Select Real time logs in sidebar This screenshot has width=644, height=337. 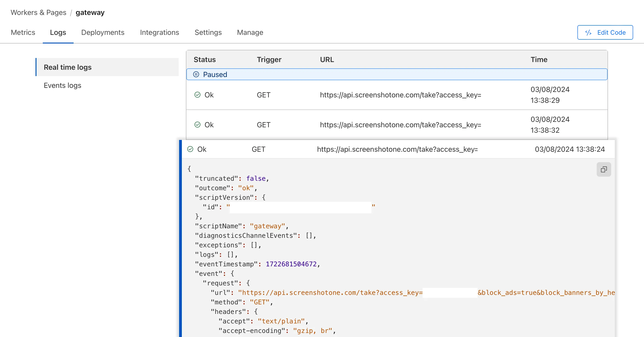click(67, 67)
